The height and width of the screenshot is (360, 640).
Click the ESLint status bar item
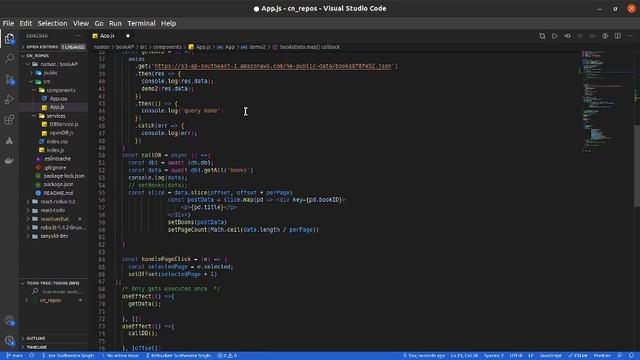(x=578, y=356)
